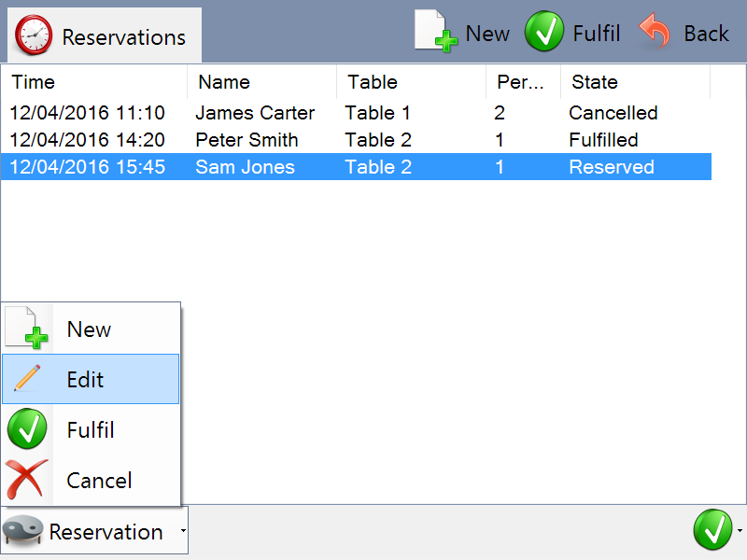Click the pencil Edit icon in menu
This screenshot has height=560, width=747.
(x=27, y=379)
